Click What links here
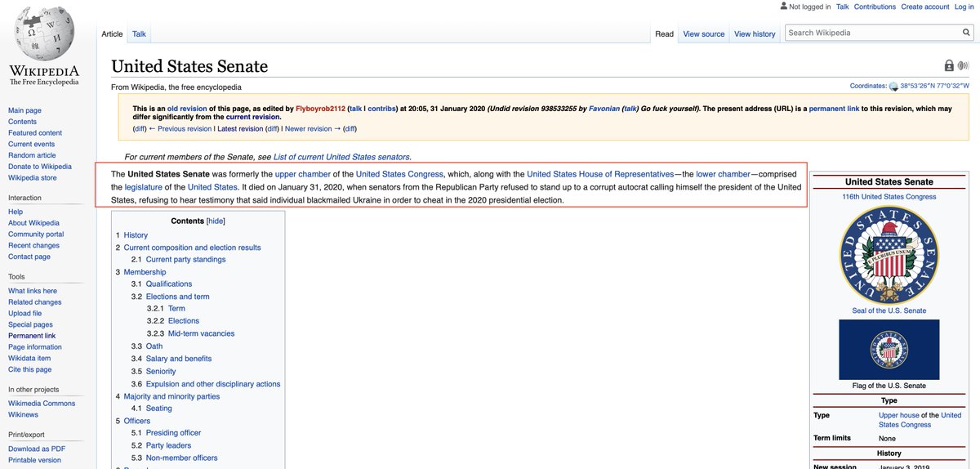This screenshot has width=980, height=469. [x=33, y=291]
